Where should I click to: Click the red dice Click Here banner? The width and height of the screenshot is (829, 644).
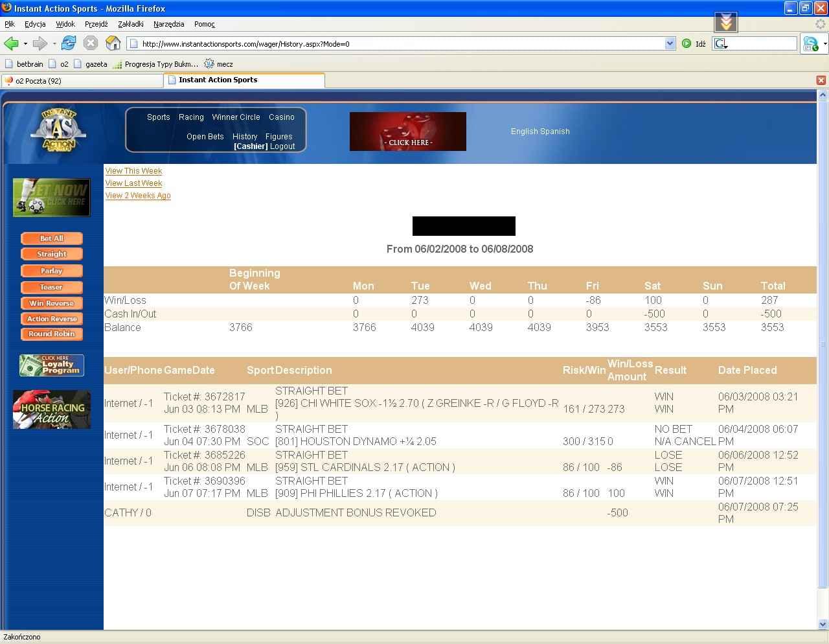[408, 132]
